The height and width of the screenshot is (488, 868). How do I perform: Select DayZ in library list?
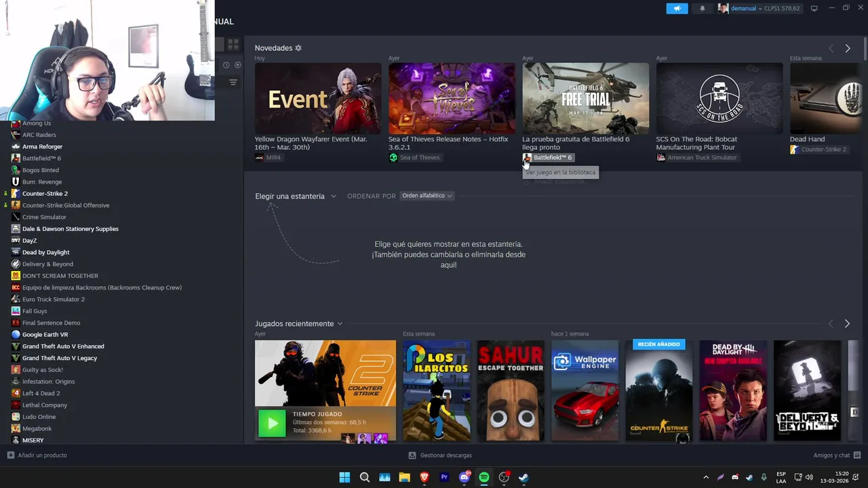pyautogui.click(x=29, y=241)
